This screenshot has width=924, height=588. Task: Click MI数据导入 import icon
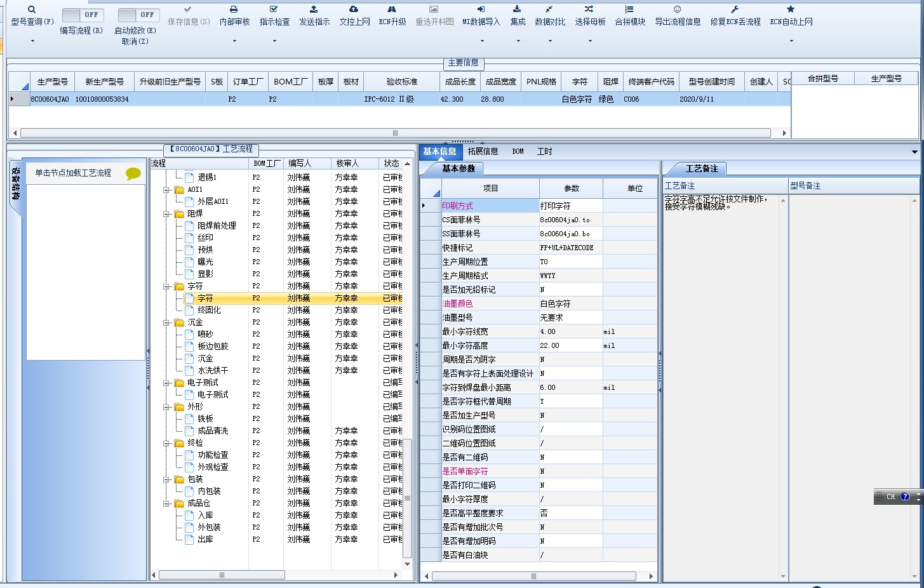point(481,10)
